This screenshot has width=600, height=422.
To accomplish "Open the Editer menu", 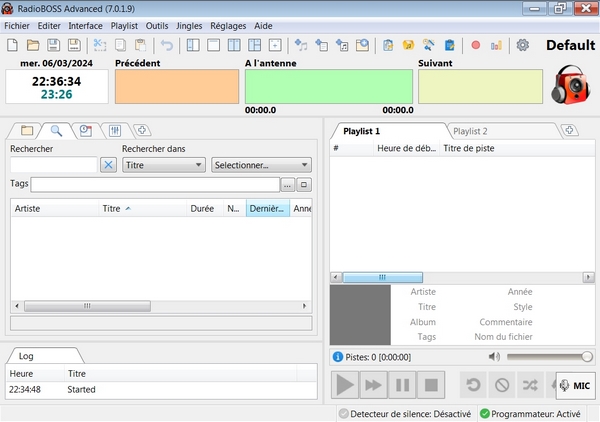I will [x=49, y=26].
